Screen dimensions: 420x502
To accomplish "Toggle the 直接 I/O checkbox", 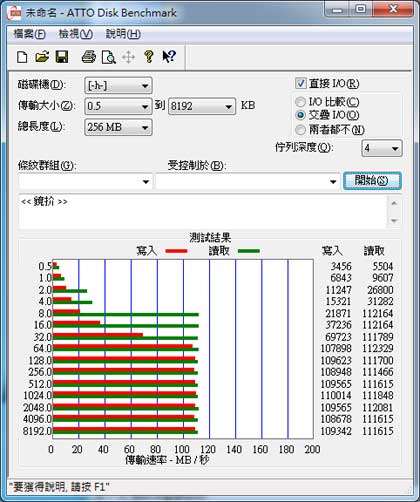I will (301, 83).
